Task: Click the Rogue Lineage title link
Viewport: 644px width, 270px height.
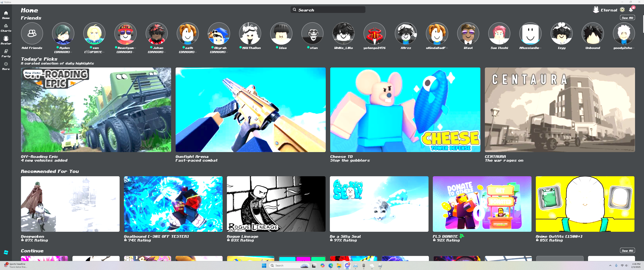Action: coord(242,236)
